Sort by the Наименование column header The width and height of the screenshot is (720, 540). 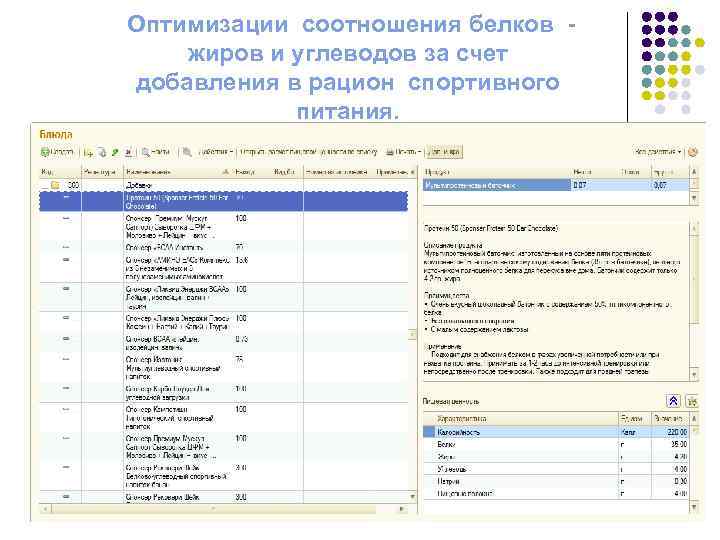pyautogui.click(x=177, y=172)
